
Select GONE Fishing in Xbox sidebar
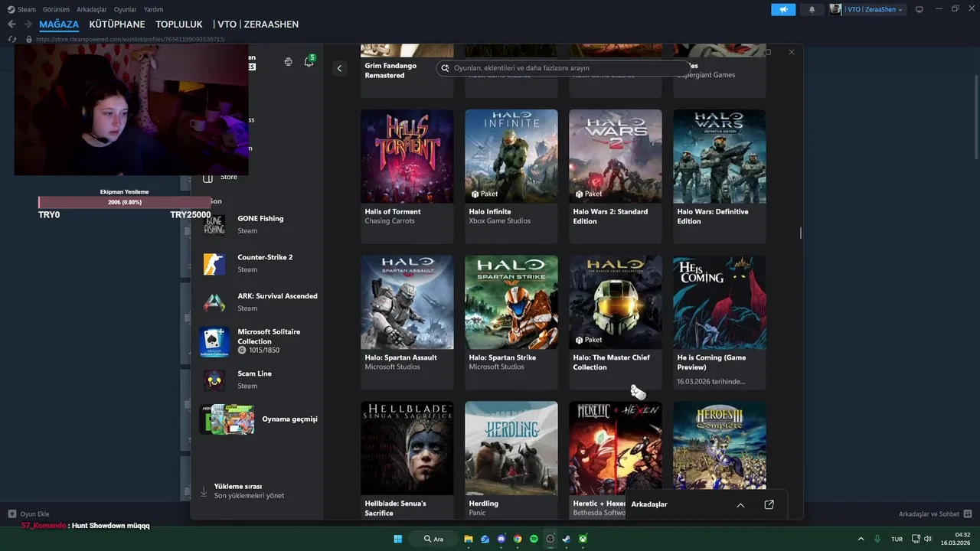pyautogui.click(x=259, y=224)
